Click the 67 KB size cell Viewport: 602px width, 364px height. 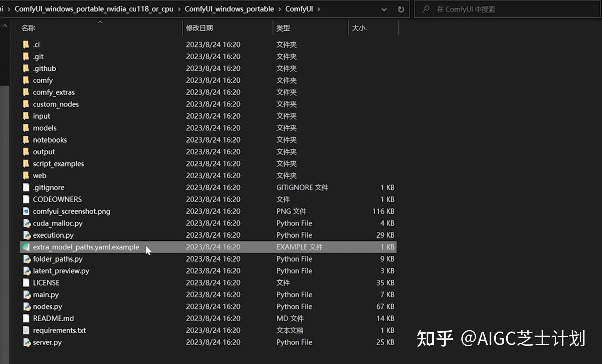[385, 307]
